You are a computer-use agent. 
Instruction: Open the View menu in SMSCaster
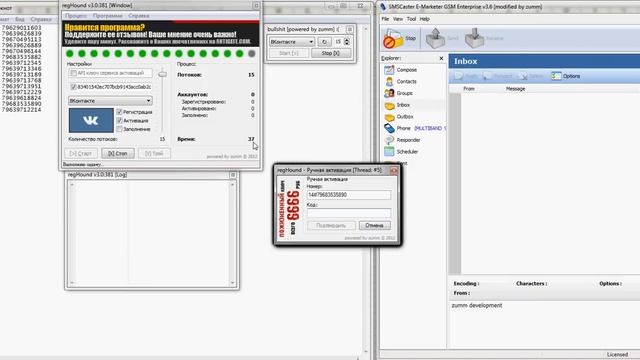click(x=398, y=19)
